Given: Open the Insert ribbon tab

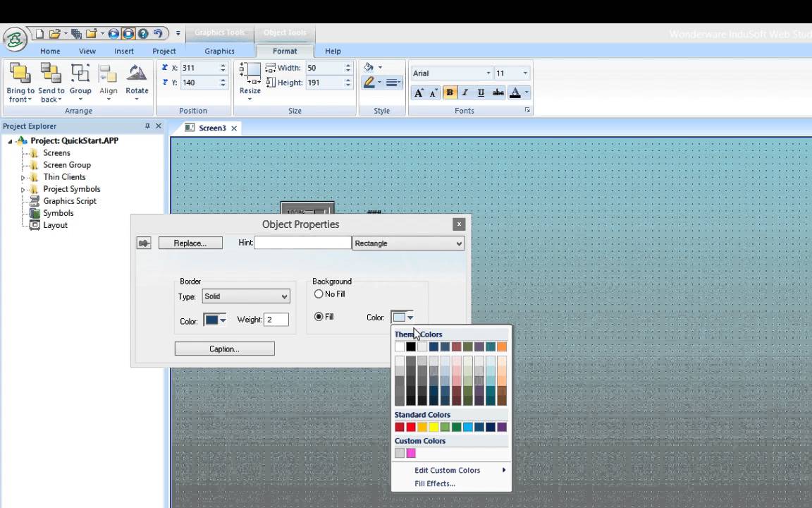Looking at the screenshot, I should [123, 51].
